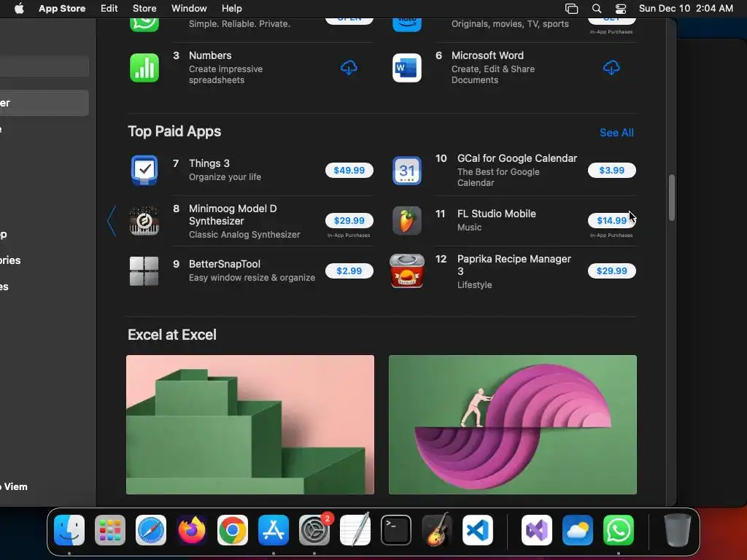Image resolution: width=747 pixels, height=560 pixels.
Task: Open the Things 3 app icon
Action: [144, 170]
